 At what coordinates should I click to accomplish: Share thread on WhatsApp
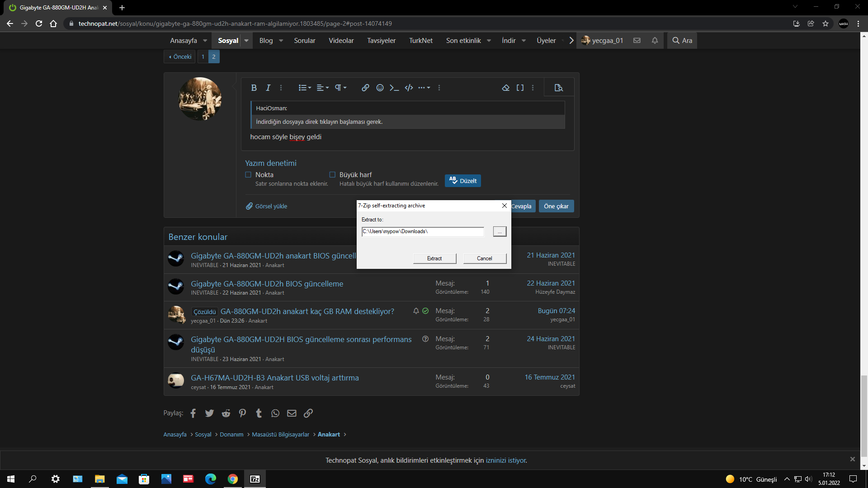(275, 413)
